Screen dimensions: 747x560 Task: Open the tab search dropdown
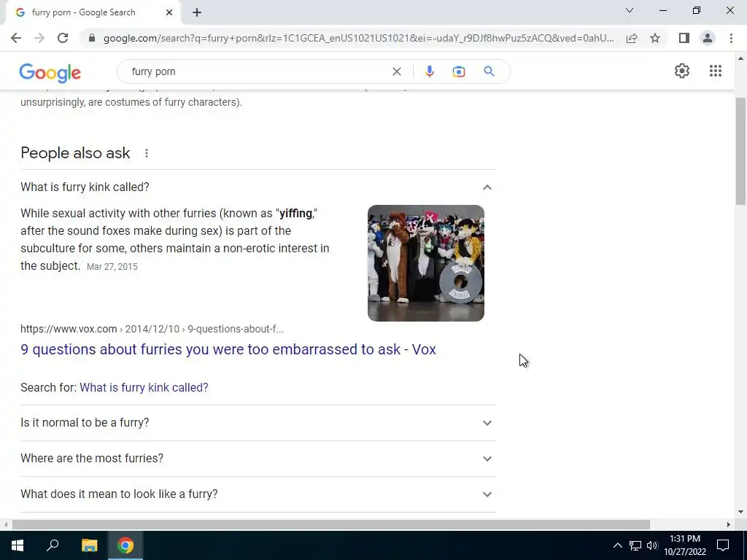coord(630,10)
